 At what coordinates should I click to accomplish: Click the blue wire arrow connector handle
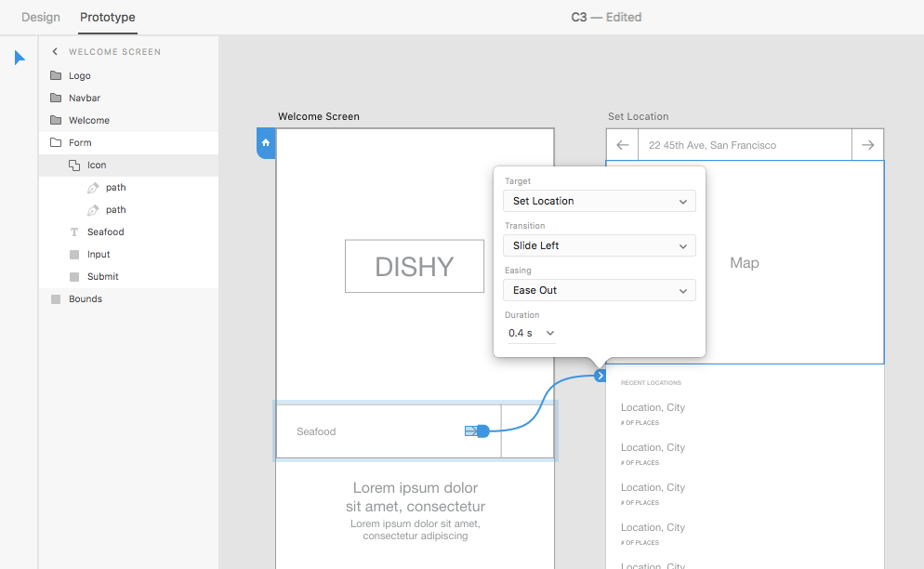[x=601, y=376]
